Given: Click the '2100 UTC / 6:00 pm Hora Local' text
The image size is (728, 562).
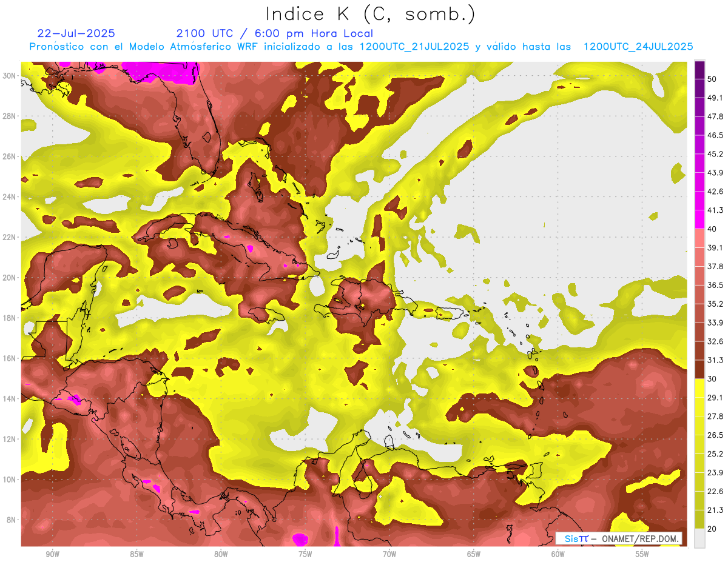Looking at the screenshot, I should coord(275,33).
